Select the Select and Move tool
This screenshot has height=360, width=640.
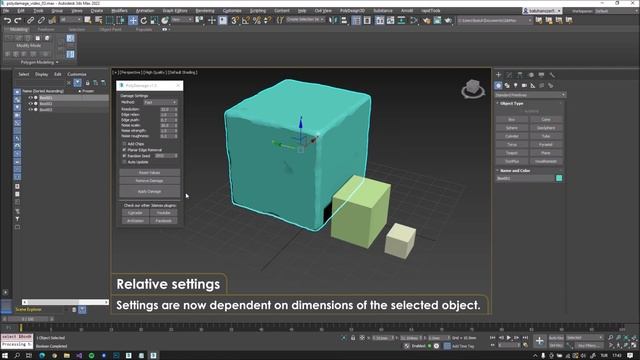(133, 20)
